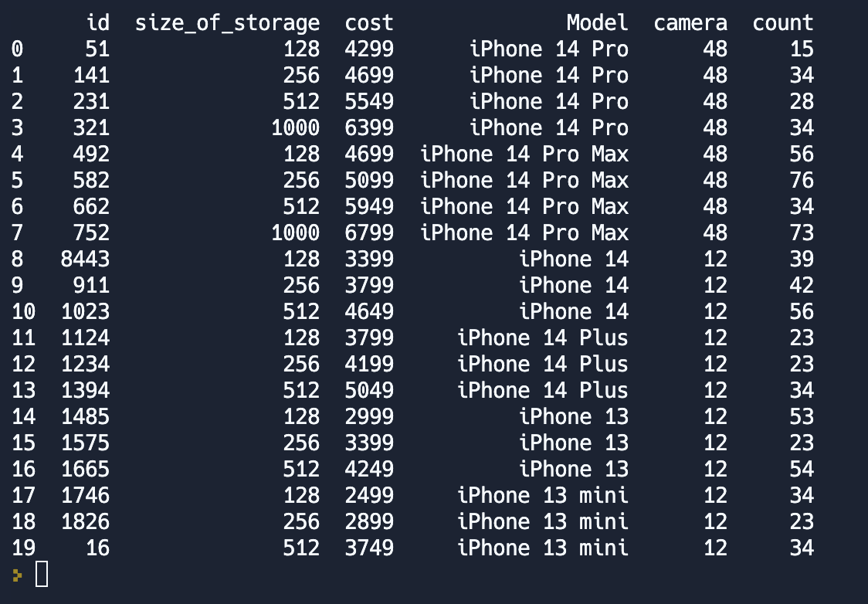Click the camera column header
The height and width of the screenshot is (604, 868).
(690, 23)
